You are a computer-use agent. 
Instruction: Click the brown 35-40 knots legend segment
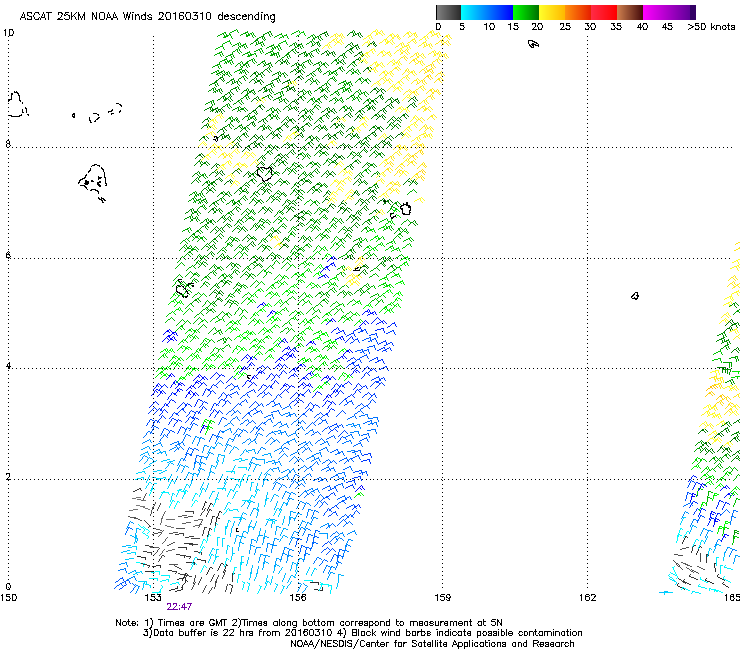click(630, 12)
